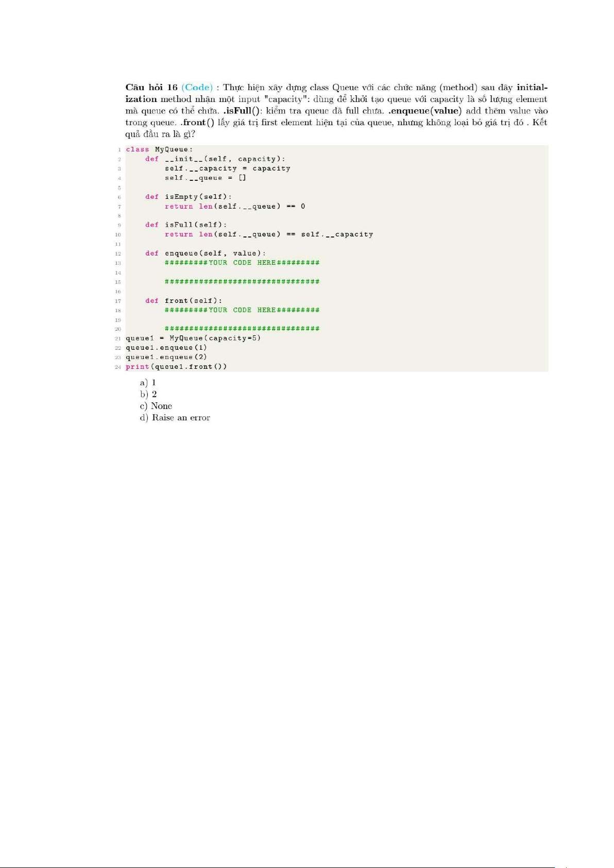
Task: Click the code line 'class MyQueue:'
Action: (159, 149)
